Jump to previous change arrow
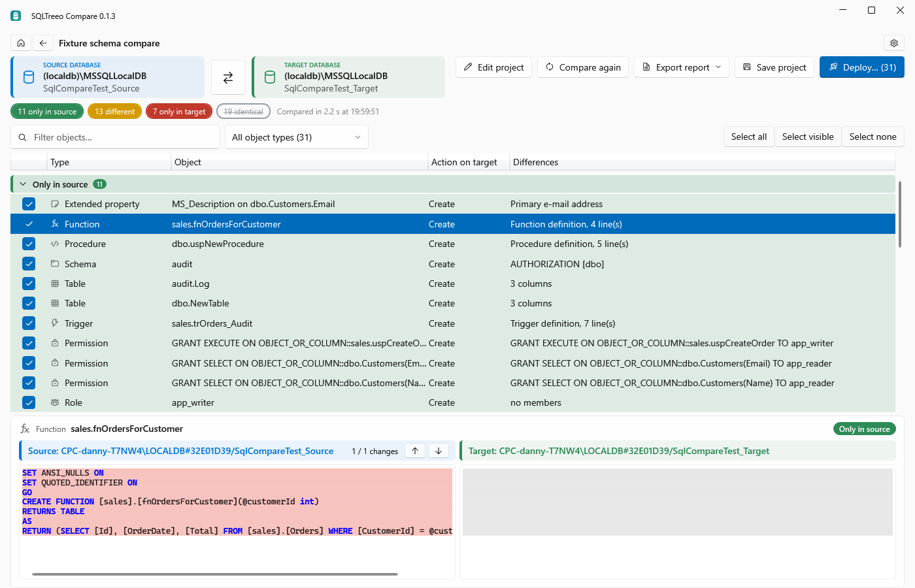 click(415, 451)
